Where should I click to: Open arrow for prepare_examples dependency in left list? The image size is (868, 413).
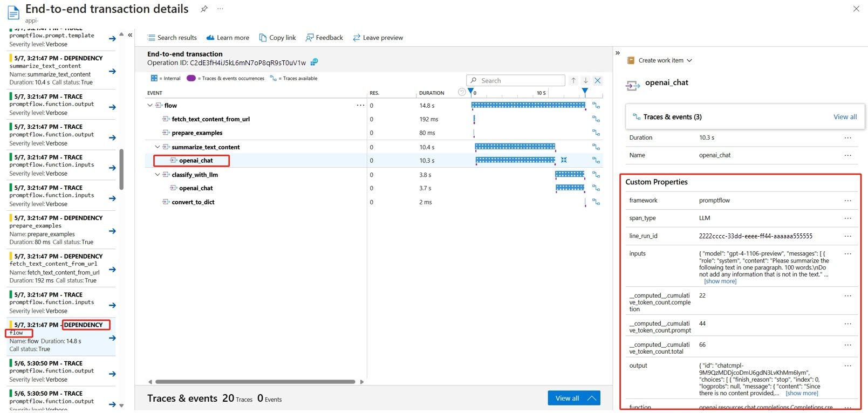(112, 231)
